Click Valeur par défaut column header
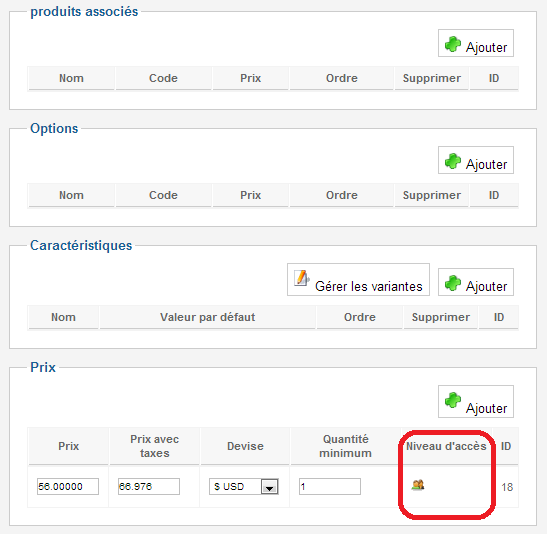The height and width of the screenshot is (534, 547). [x=208, y=317]
